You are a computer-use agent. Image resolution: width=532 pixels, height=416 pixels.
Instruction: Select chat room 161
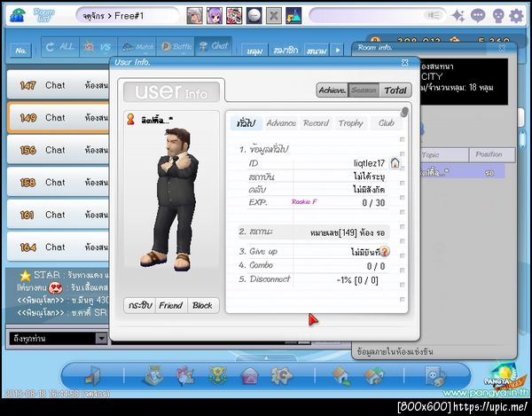pyautogui.click(x=59, y=215)
